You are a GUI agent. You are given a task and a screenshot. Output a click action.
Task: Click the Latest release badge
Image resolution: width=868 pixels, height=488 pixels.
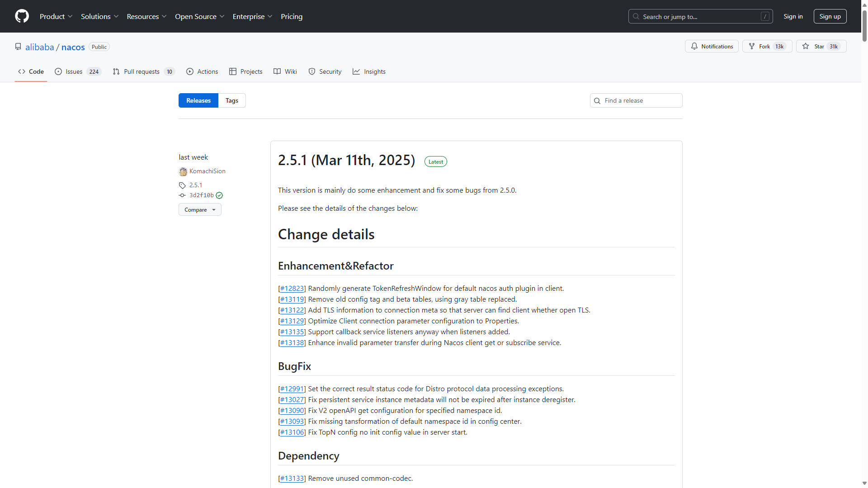point(436,161)
